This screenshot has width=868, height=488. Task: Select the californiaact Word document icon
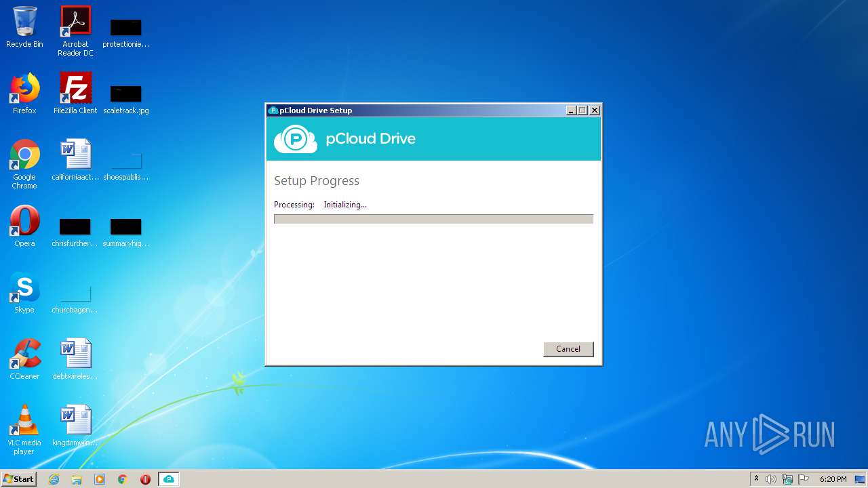[x=75, y=160]
